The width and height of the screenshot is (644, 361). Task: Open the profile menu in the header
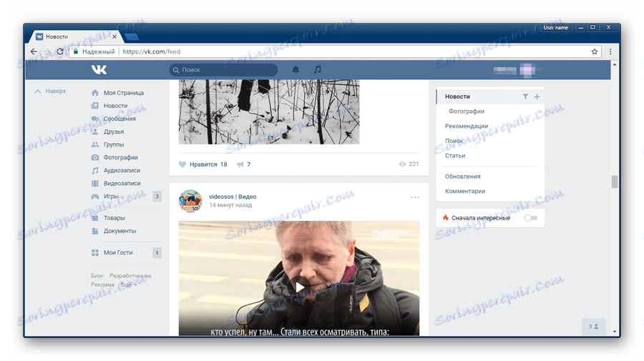coord(518,70)
